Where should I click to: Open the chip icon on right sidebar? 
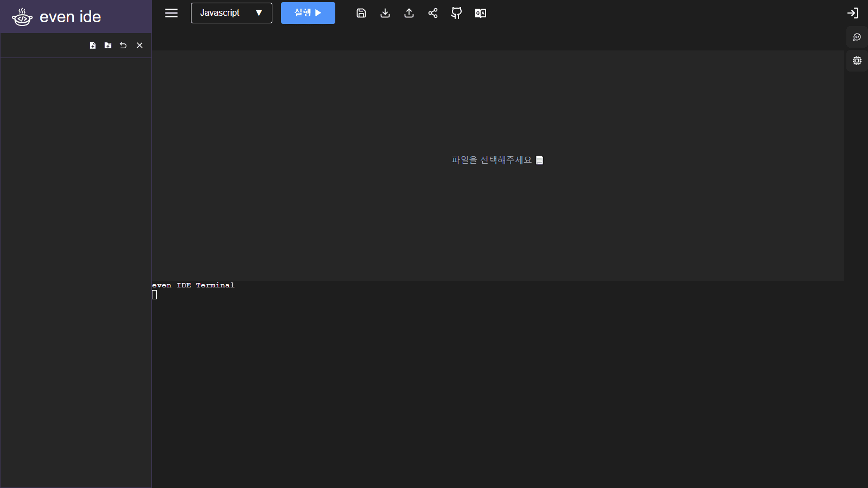(857, 61)
